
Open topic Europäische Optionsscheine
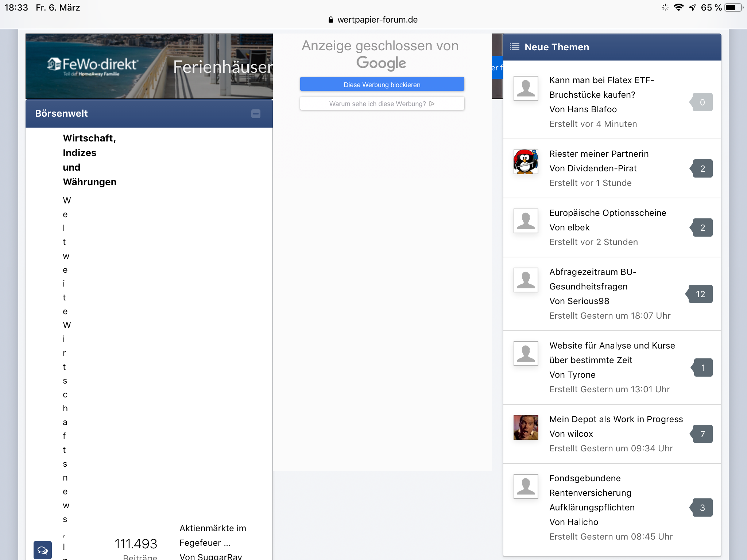coord(607,213)
